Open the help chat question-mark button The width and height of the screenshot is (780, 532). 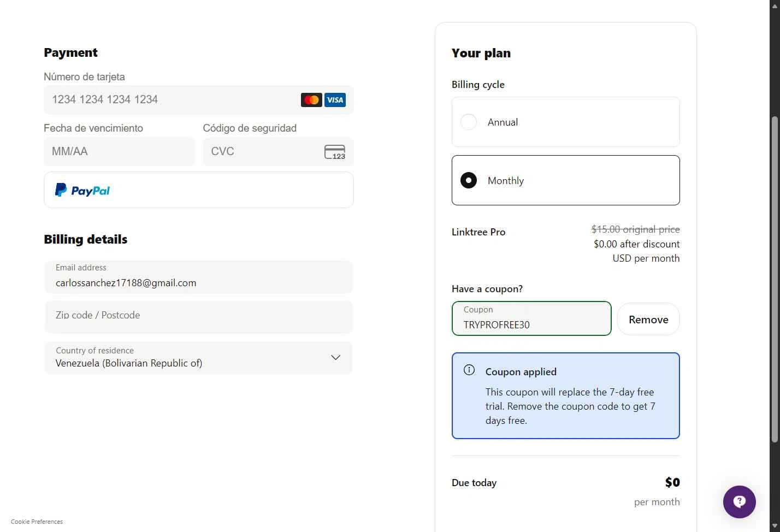(x=739, y=501)
